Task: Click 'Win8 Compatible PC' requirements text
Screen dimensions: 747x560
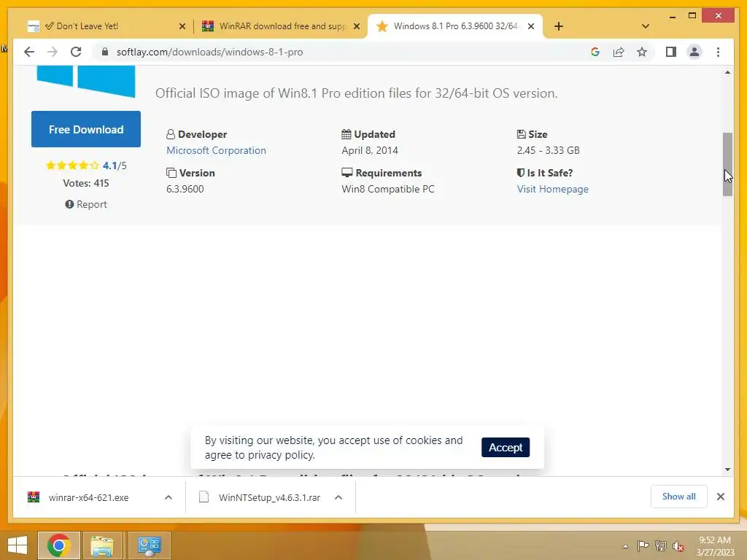Action: point(388,189)
